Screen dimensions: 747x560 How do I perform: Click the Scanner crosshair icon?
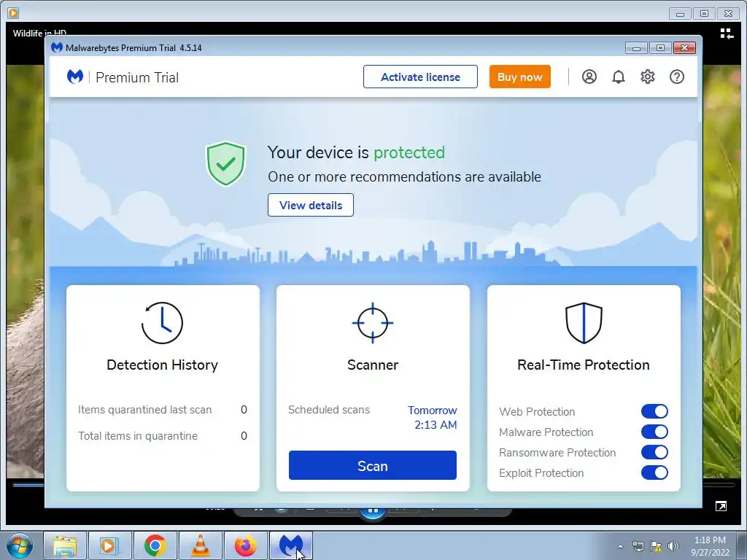pos(373,323)
